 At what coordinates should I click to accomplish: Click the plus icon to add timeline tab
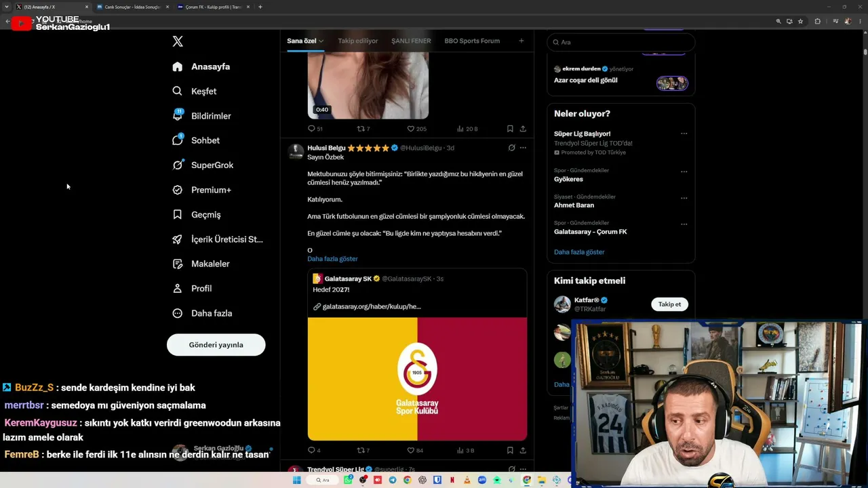tap(521, 41)
